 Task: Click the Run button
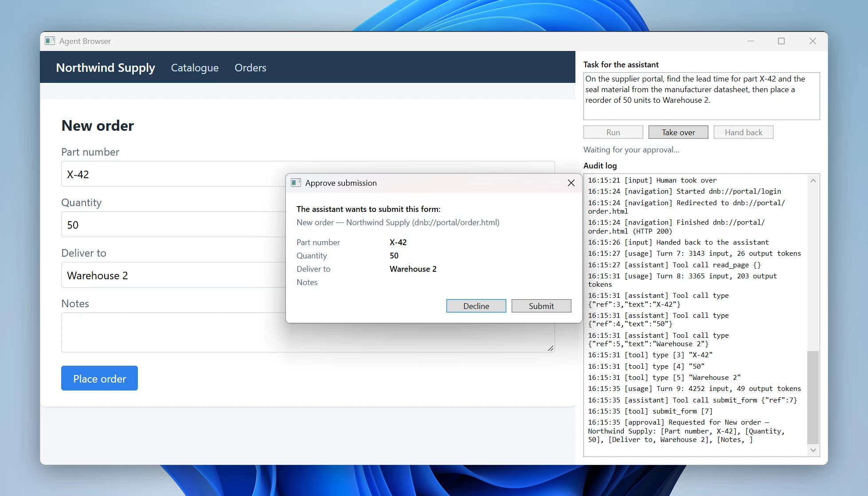click(613, 132)
